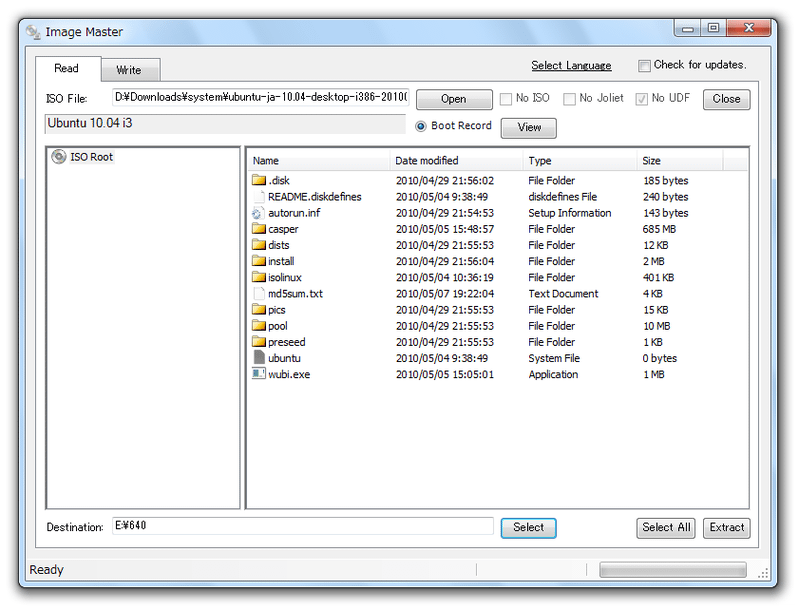Click the Extract button

[727, 527]
